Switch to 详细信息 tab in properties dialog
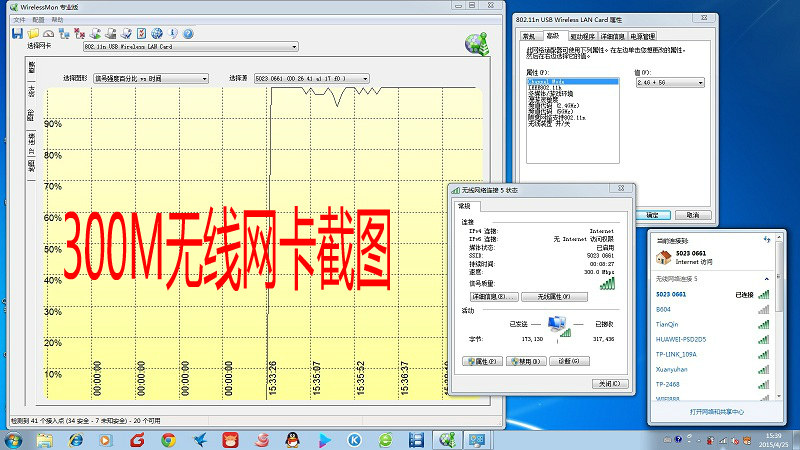The width and height of the screenshot is (800, 450). tap(612, 37)
